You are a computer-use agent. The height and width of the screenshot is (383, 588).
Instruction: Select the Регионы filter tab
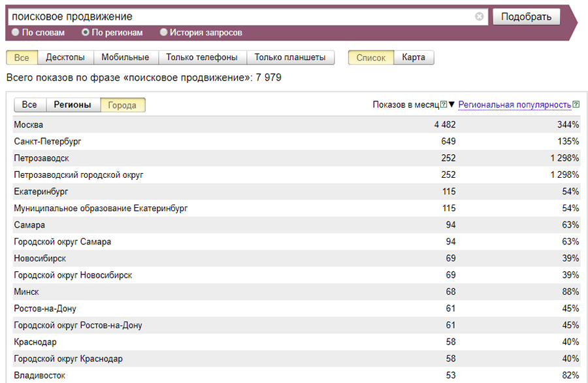pyautogui.click(x=73, y=105)
